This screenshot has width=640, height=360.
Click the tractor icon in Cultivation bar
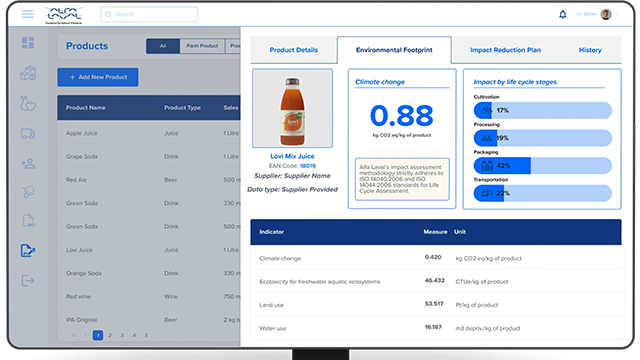pos(487,111)
